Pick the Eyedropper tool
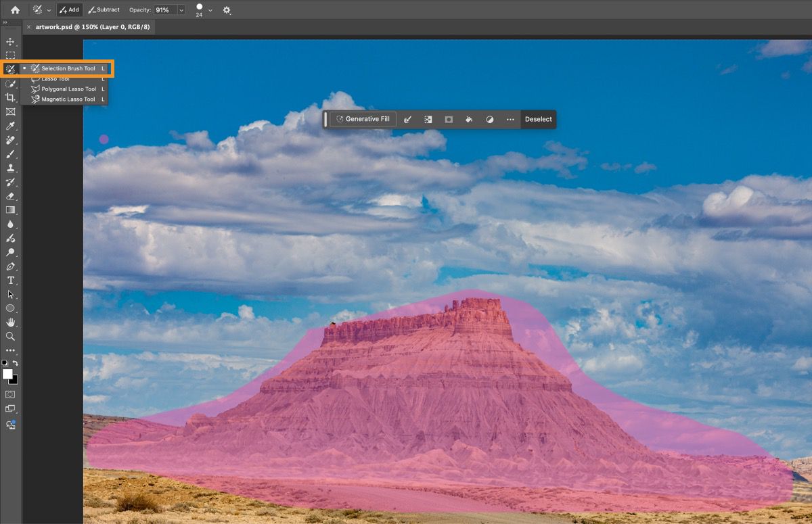The width and height of the screenshot is (812, 524). click(x=10, y=126)
